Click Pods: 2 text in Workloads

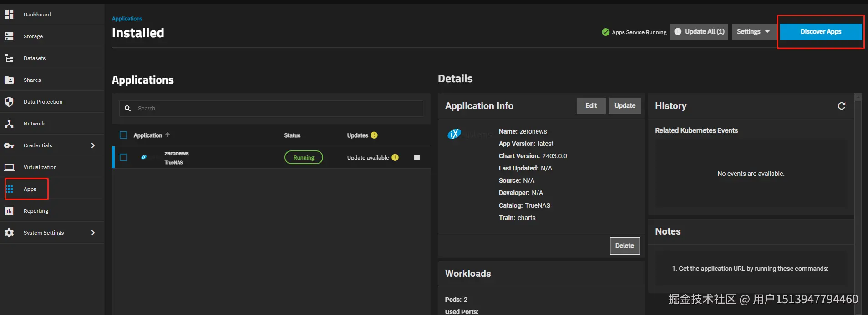456,300
